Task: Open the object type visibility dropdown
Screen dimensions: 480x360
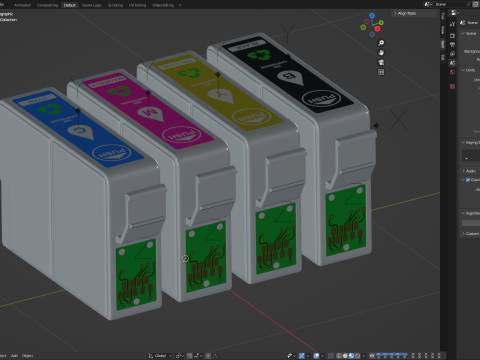Action: tap(292, 356)
